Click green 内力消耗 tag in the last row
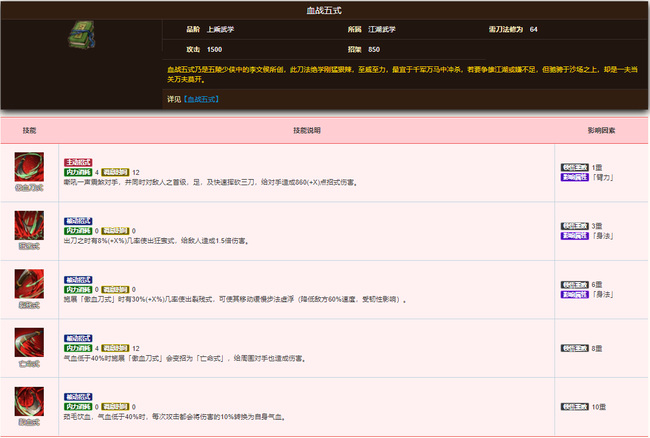This screenshot has height=438, width=650. tap(78, 407)
